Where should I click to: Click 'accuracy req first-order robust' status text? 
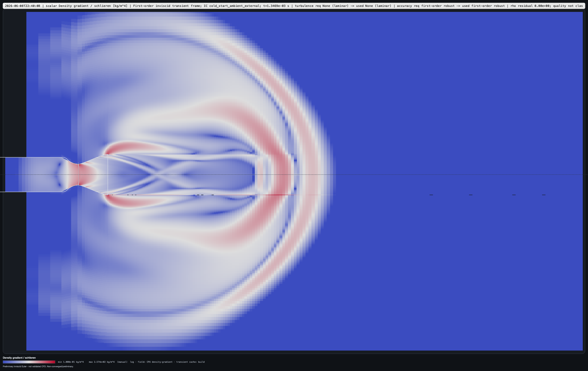coord(426,6)
